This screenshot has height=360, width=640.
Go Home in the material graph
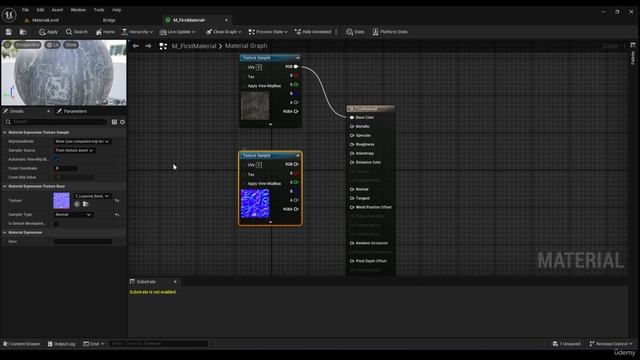click(105, 32)
